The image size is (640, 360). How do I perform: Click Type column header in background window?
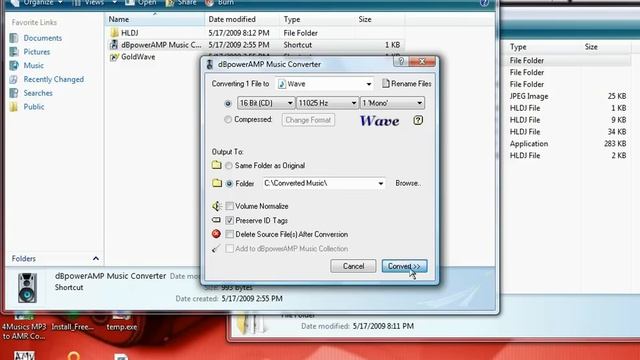(x=518, y=47)
